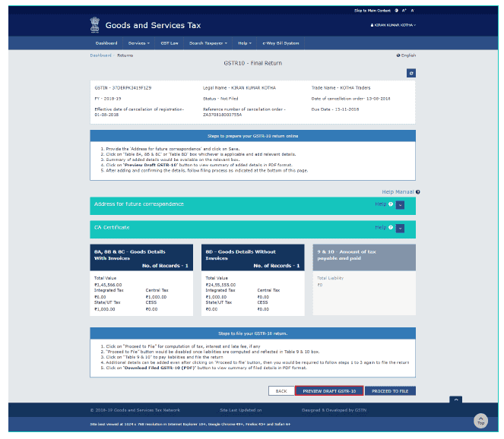Click the globe icon next to English
The image size is (504, 439).
pyautogui.click(x=398, y=55)
